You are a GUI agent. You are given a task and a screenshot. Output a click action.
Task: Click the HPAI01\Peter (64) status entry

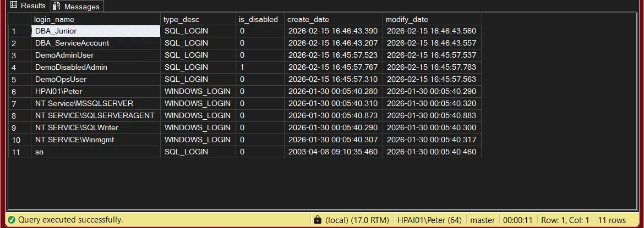tap(429, 220)
